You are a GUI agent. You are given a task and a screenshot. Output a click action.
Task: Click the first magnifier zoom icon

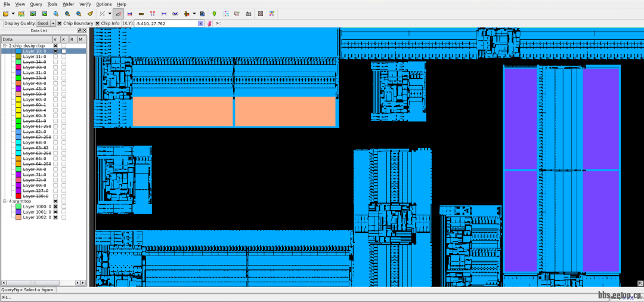(55, 13)
